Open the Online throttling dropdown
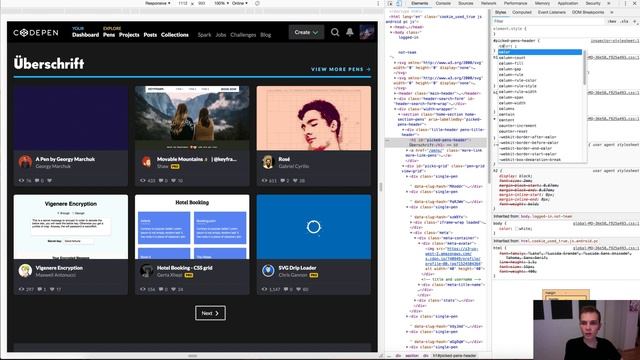The image size is (640, 360). tap(240, 3)
